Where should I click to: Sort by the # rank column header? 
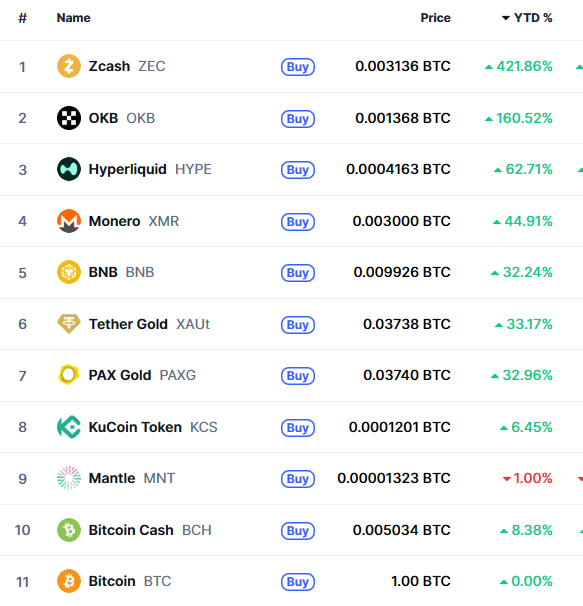point(22,18)
